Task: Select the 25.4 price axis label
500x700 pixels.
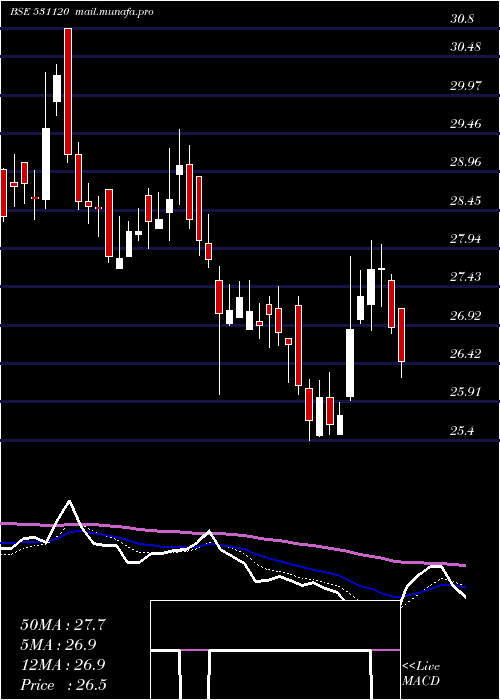Action: (462, 431)
